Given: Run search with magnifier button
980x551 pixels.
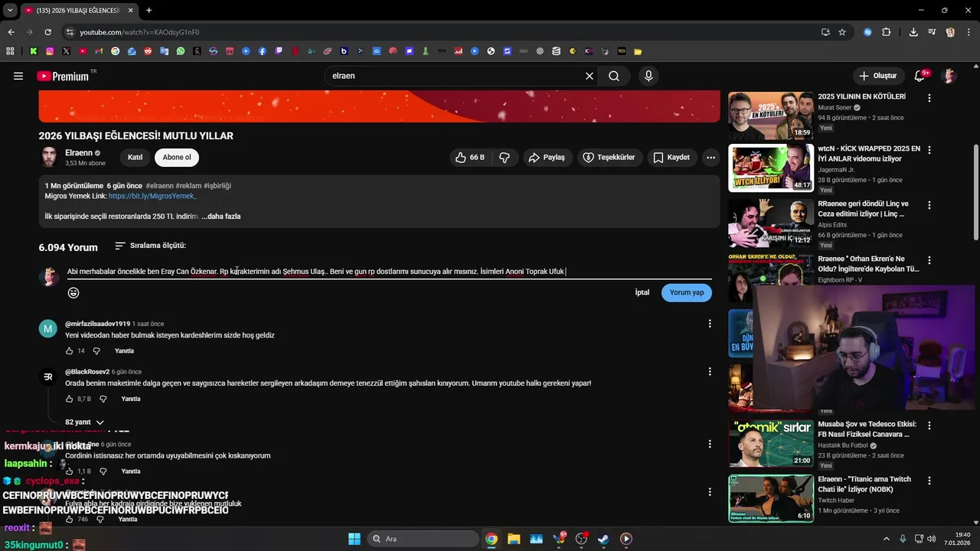Looking at the screenshot, I should point(614,76).
